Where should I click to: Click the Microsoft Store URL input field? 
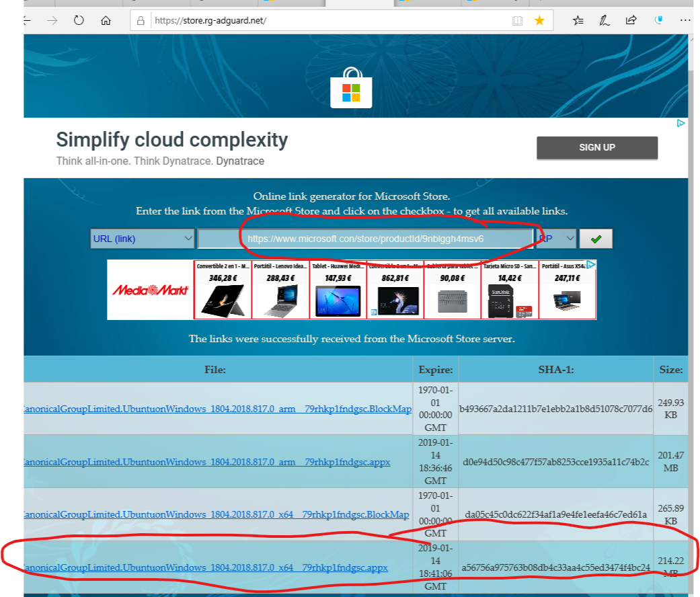365,239
